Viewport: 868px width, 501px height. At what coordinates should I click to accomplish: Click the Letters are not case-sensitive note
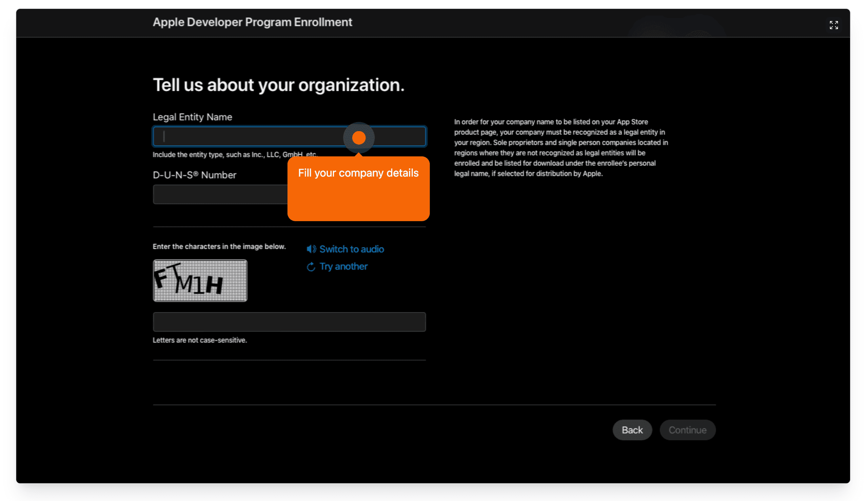pos(200,340)
